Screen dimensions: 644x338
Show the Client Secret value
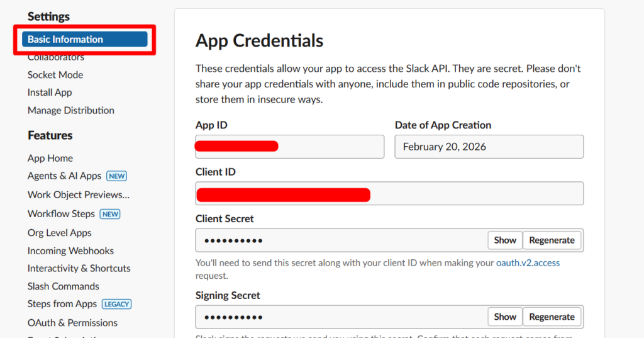pos(505,240)
